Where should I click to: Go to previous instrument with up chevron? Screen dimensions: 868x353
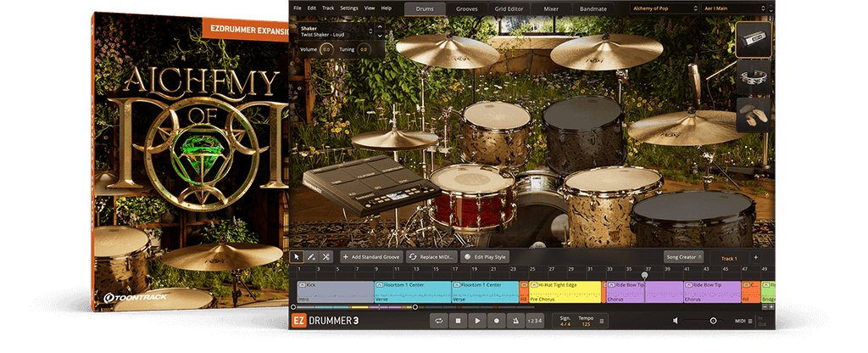point(379,26)
